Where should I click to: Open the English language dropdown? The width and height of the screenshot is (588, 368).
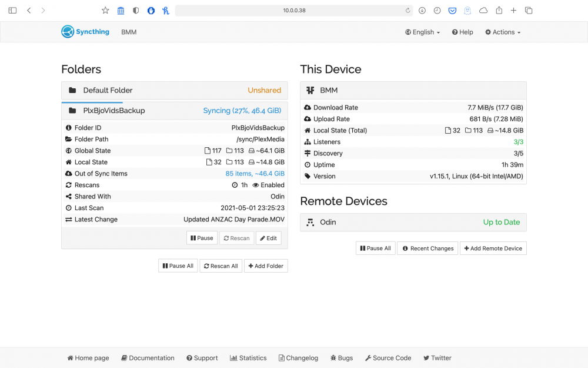(422, 32)
